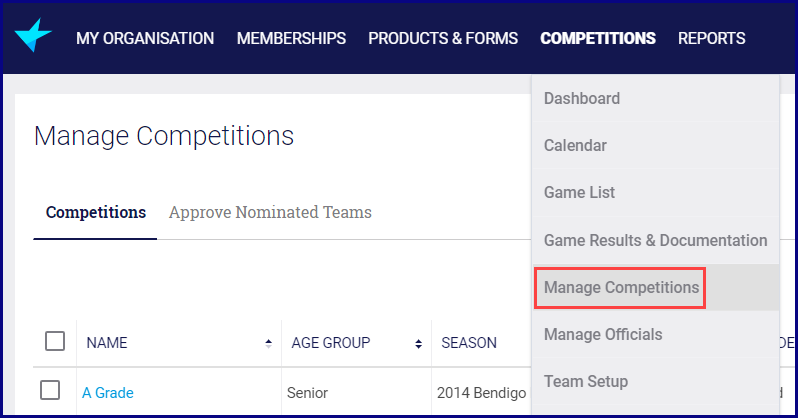Switch to Approve Nominated Teams tab

(270, 212)
